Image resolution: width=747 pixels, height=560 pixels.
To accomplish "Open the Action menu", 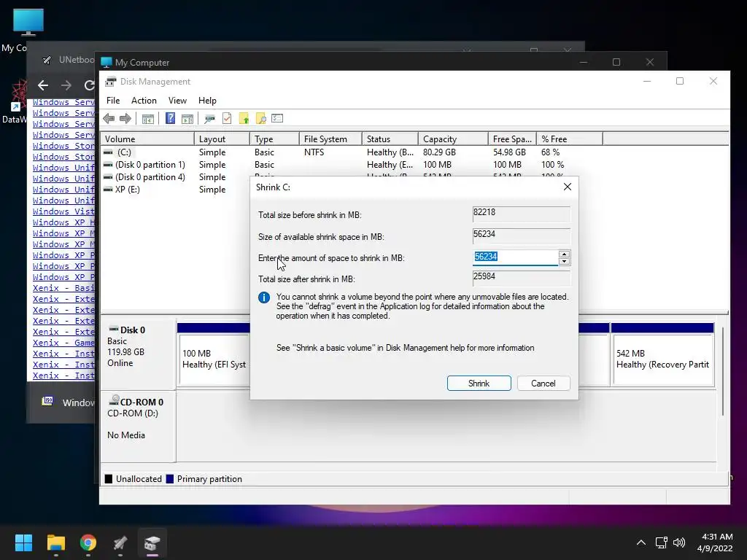I will tap(144, 101).
